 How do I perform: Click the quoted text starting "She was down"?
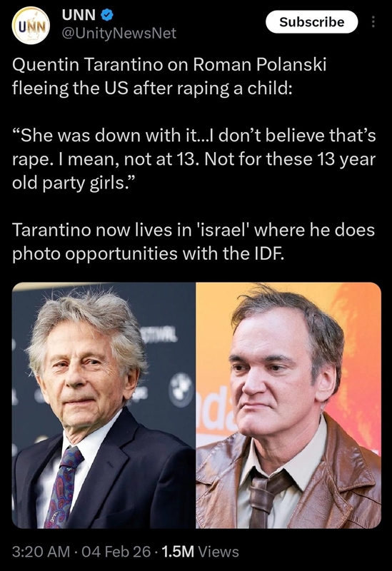pos(194,159)
